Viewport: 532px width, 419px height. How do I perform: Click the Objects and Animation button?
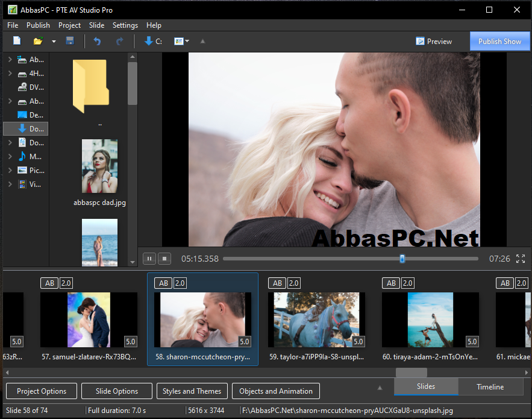[x=276, y=391]
